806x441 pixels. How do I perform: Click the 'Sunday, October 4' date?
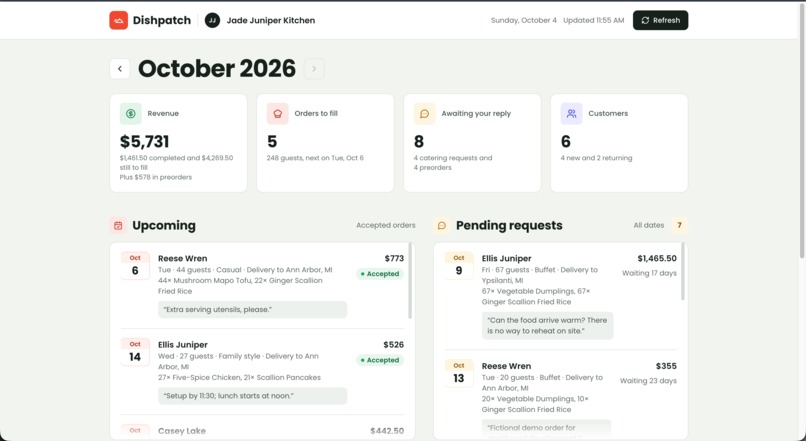click(x=524, y=21)
